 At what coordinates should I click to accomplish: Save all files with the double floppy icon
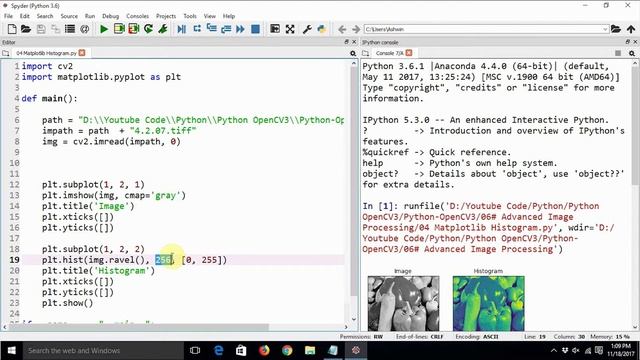click(x=55, y=29)
